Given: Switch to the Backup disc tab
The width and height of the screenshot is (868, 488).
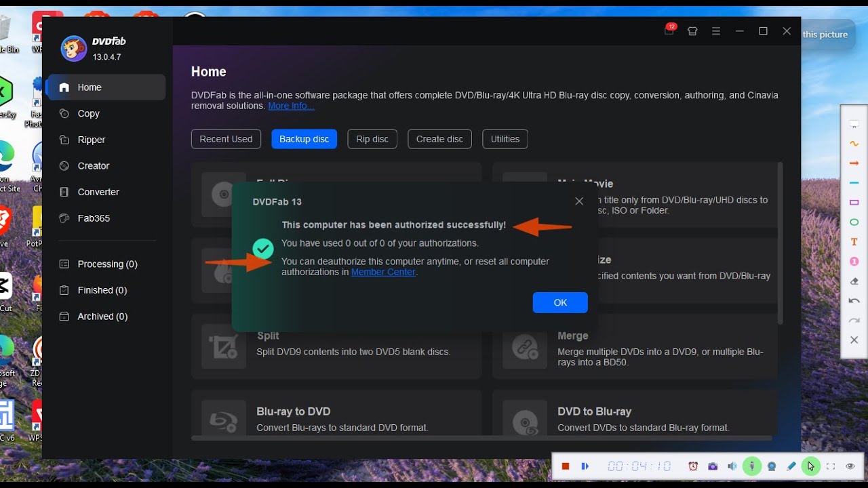Looking at the screenshot, I should tap(304, 139).
